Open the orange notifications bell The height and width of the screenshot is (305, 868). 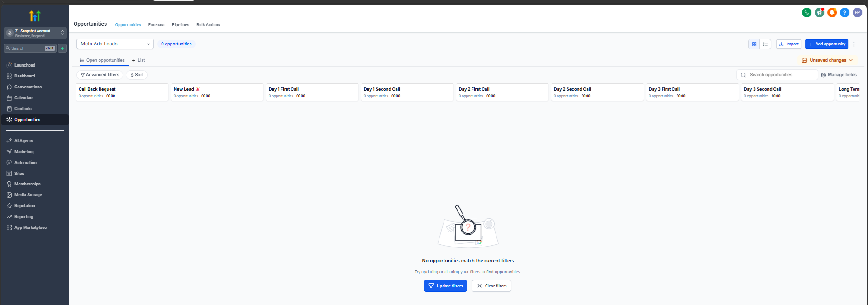[832, 13]
